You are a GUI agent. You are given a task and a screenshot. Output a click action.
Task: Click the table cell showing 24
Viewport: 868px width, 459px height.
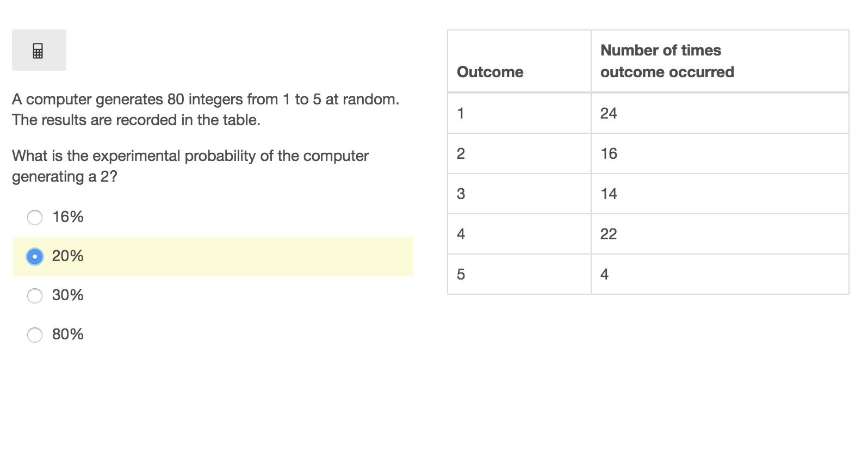pos(720,113)
